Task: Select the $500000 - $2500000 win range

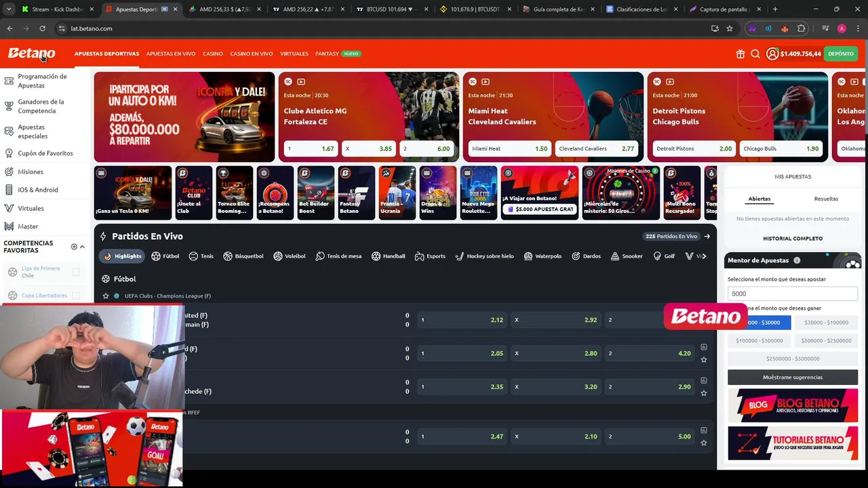Action: (x=825, y=341)
